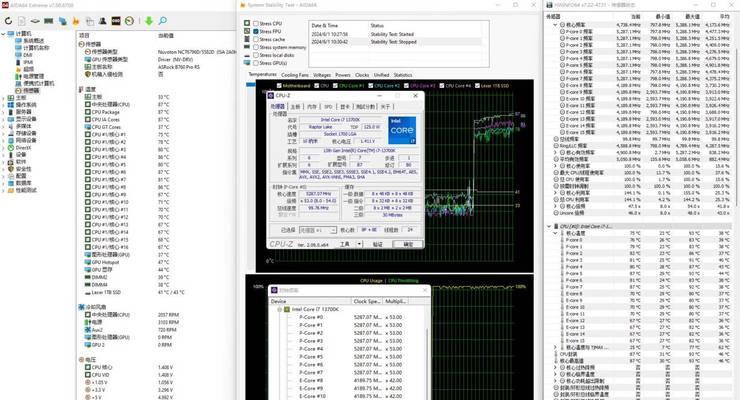Switch to the Voltages tab
Viewport: 740px width, 400px height.
tap(322, 75)
